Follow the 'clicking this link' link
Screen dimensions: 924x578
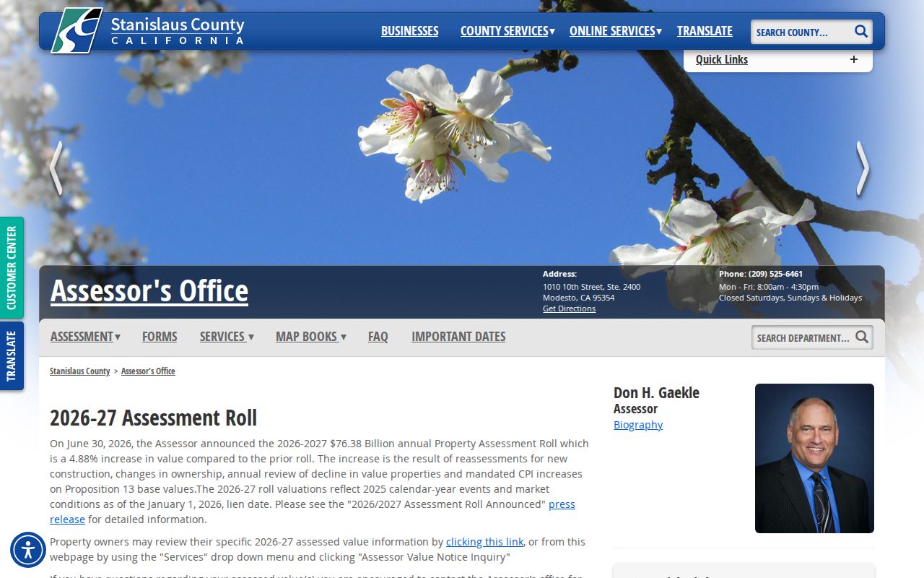(x=484, y=542)
